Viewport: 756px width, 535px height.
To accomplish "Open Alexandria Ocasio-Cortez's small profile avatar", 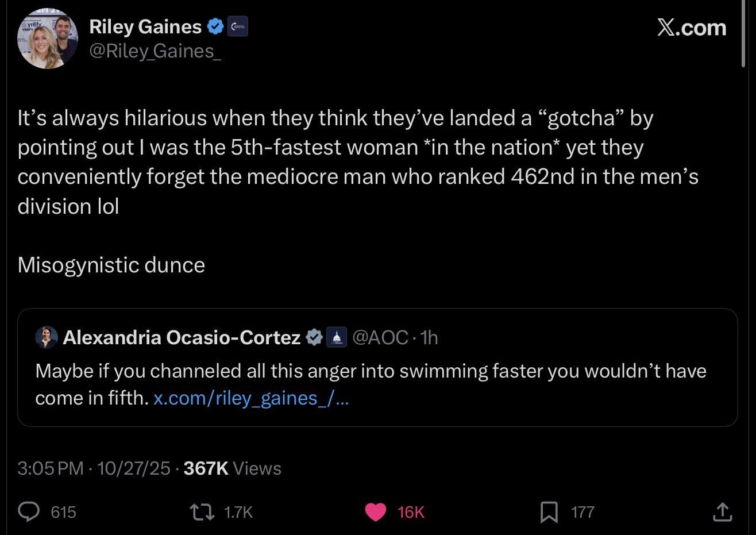I will [x=47, y=337].
